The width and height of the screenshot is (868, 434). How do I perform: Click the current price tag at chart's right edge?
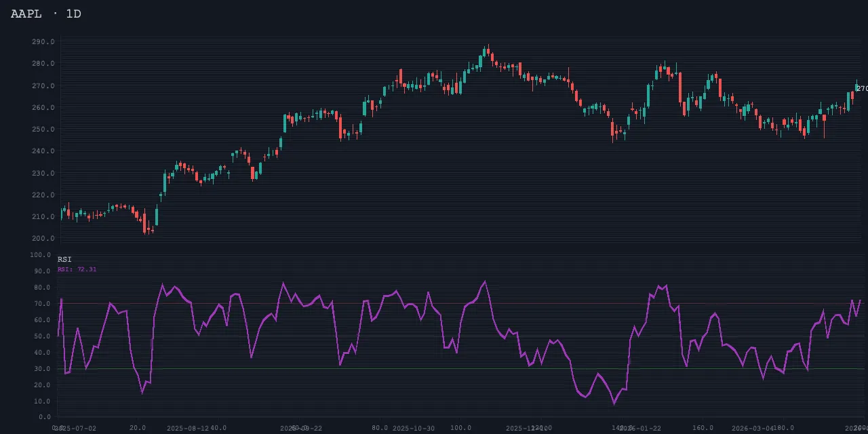point(861,89)
